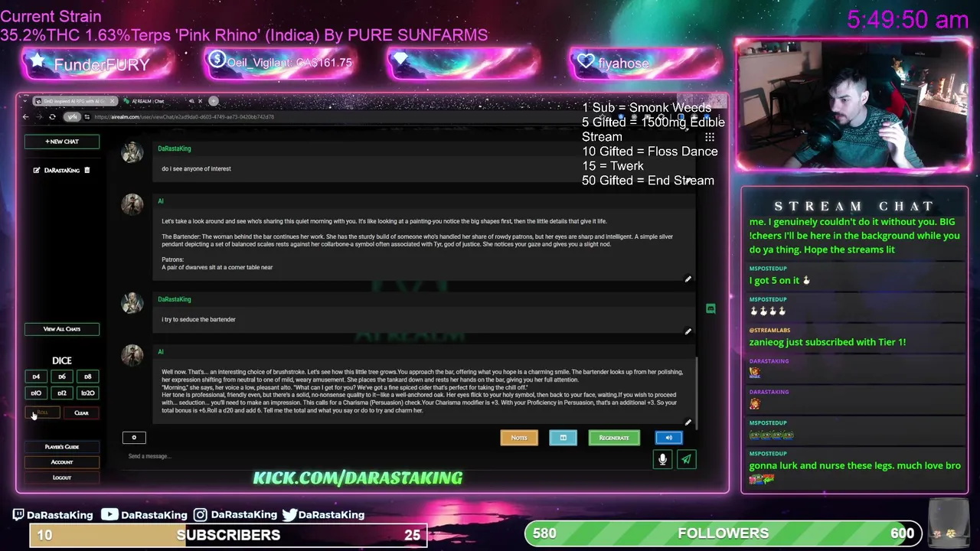Close the AI REALM : Chat tab
The width and height of the screenshot is (980, 551).
(x=201, y=101)
